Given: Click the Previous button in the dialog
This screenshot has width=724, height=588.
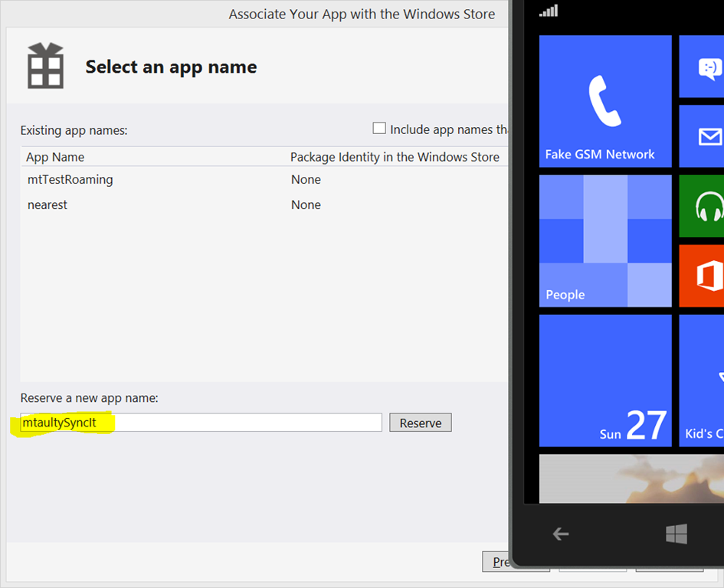Looking at the screenshot, I should pyautogui.click(x=496, y=562).
